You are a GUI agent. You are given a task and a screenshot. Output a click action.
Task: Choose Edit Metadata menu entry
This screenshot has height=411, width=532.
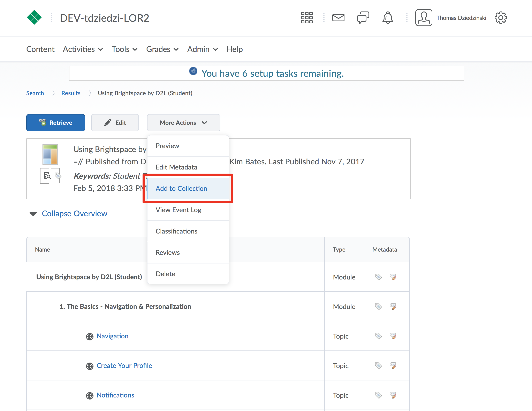(188, 167)
